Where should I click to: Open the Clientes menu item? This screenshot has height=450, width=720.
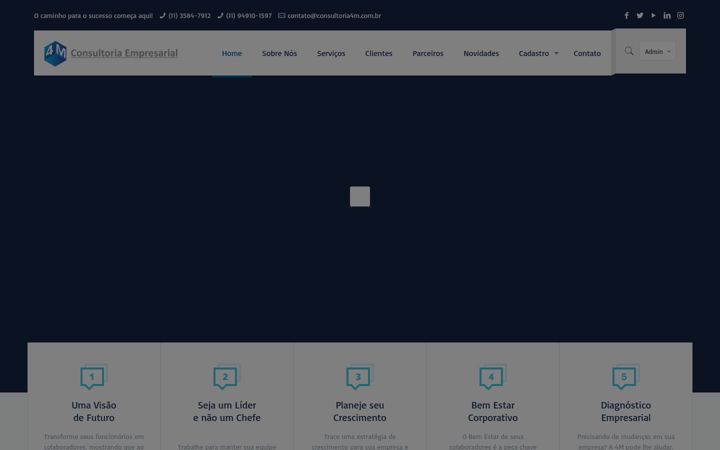coord(379,53)
